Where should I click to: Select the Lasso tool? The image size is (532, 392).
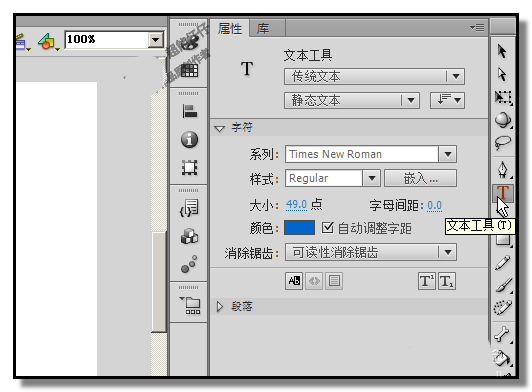[x=503, y=142]
